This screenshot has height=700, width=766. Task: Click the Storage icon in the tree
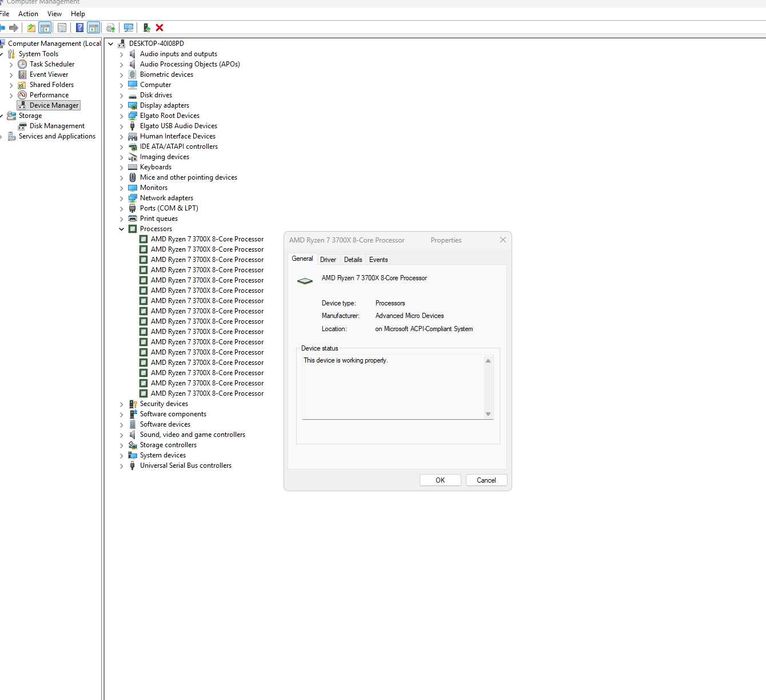click(11, 116)
